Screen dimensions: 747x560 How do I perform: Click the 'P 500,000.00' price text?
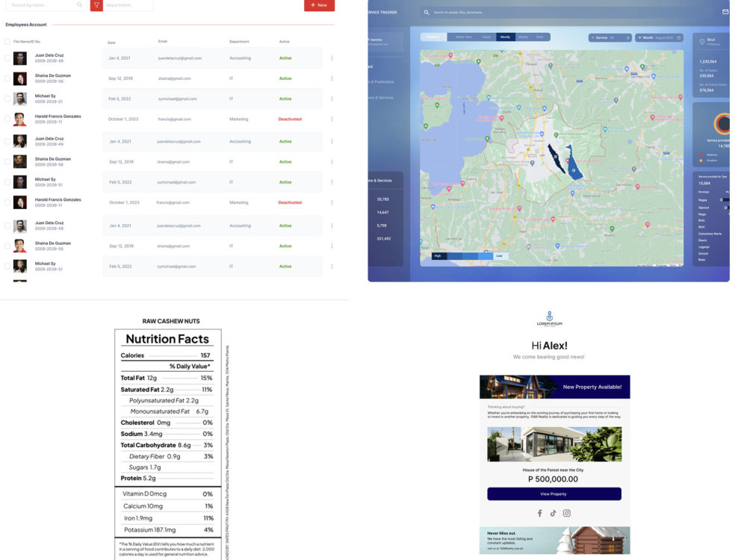click(x=553, y=479)
